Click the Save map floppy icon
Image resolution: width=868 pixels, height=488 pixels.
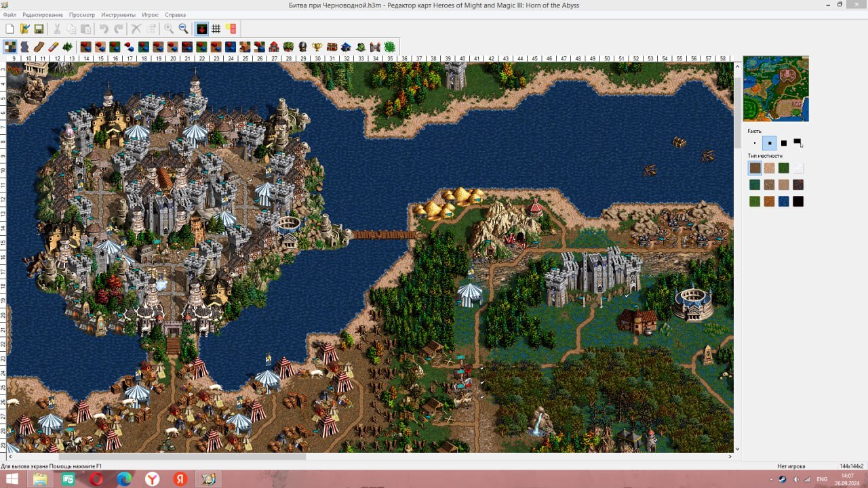click(x=39, y=28)
